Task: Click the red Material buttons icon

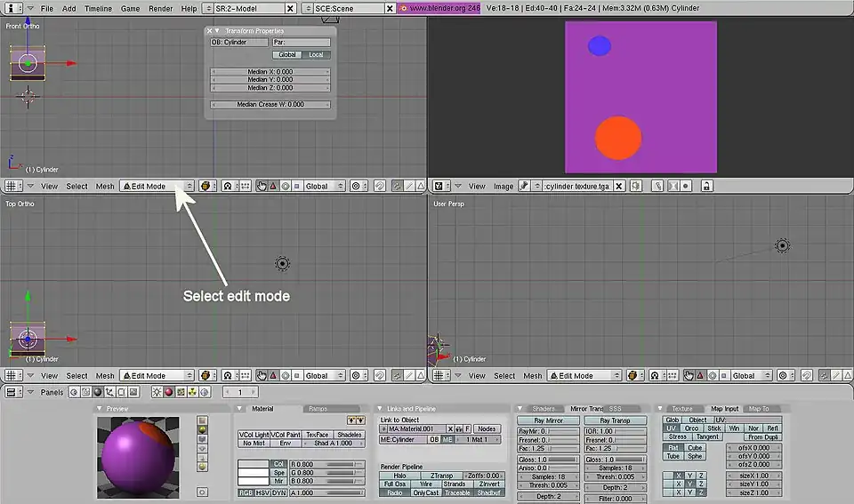Action: point(169,392)
